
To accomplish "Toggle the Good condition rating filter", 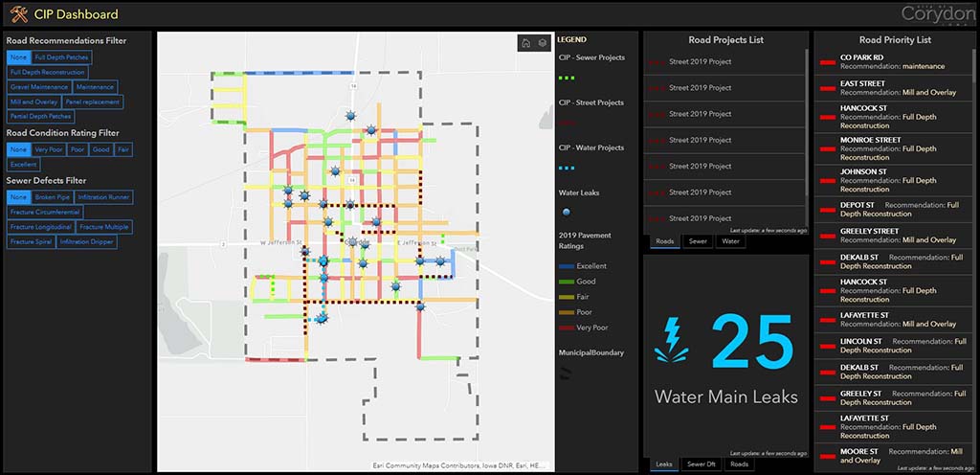I will (x=100, y=150).
